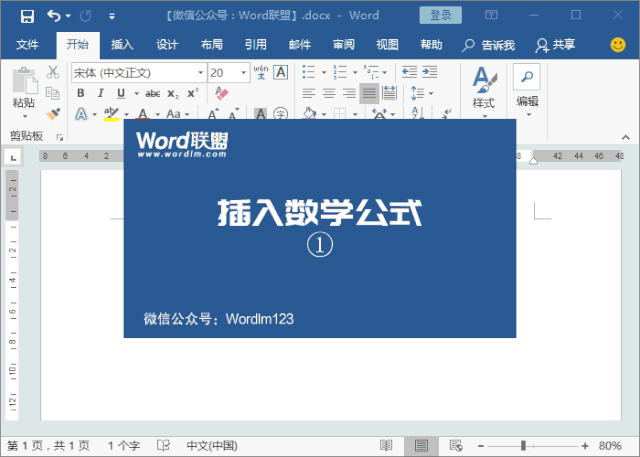Open the 编辑 editing group
This screenshot has width=640, height=457.
click(527, 91)
